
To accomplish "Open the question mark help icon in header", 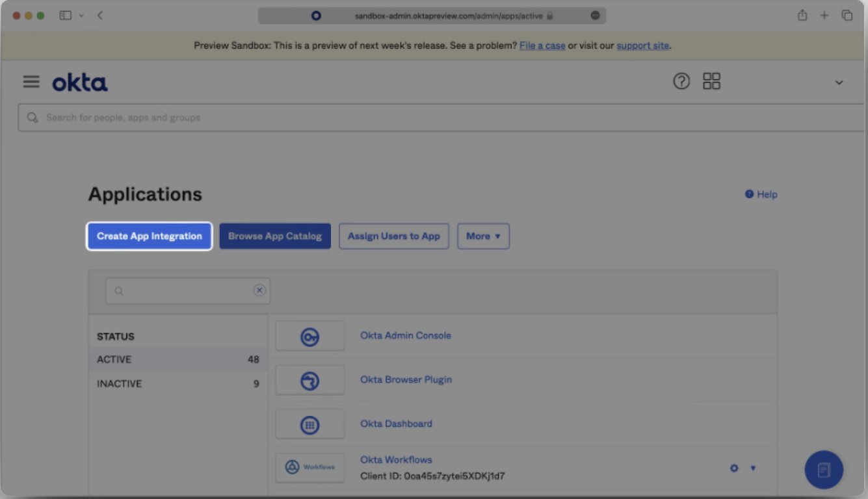I will [681, 81].
